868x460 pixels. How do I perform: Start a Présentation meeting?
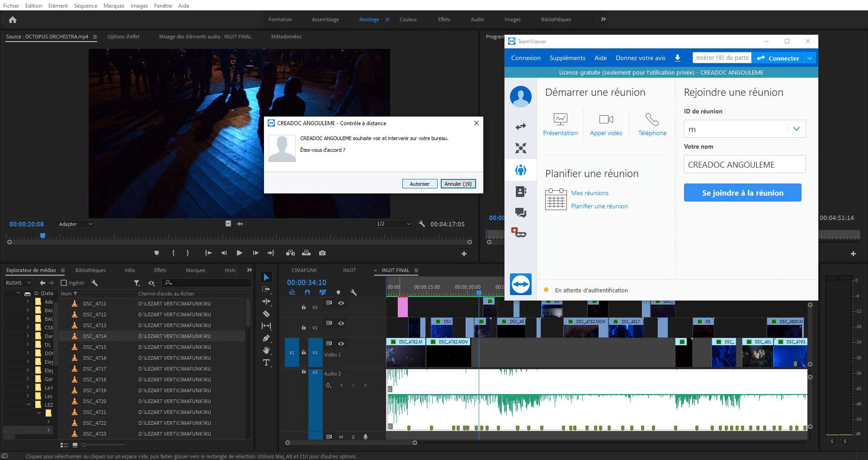point(560,124)
